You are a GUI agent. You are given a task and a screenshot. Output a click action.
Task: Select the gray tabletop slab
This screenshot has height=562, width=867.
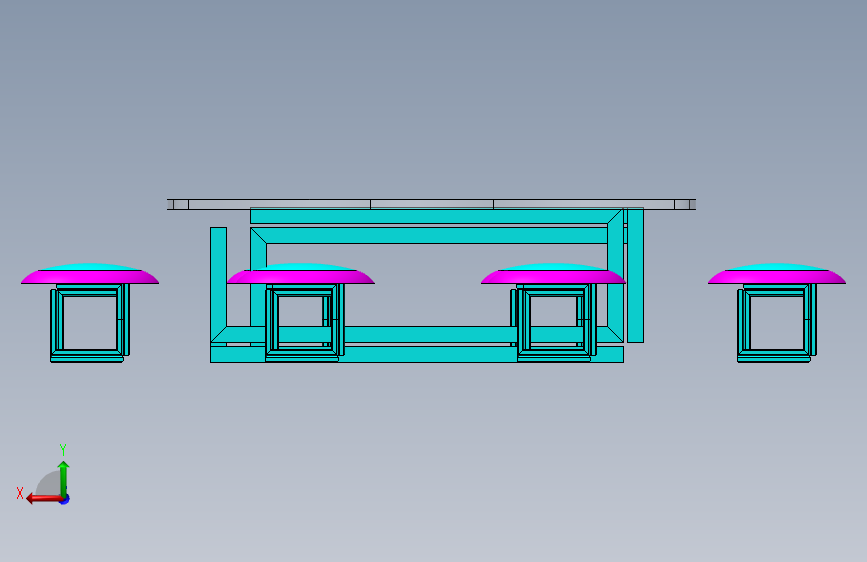point(431,204)
